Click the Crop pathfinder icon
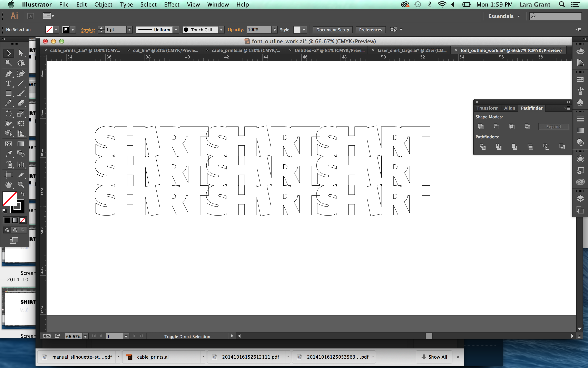This screenshot has width=588, height=368. pyautogui.click(x=530, y=147)
